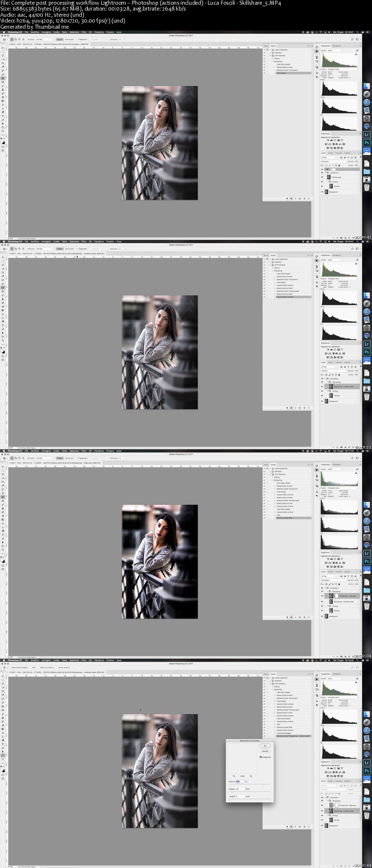Open the Finestra menu in the 00:02:04 frame
The image size is (372, 868).
coord(110,451)
